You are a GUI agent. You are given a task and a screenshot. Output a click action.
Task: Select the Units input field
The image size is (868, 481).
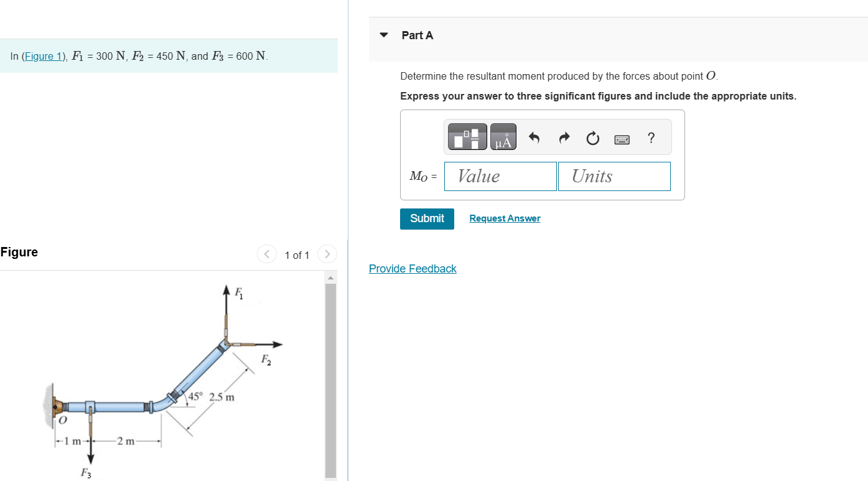click(614, 176)
